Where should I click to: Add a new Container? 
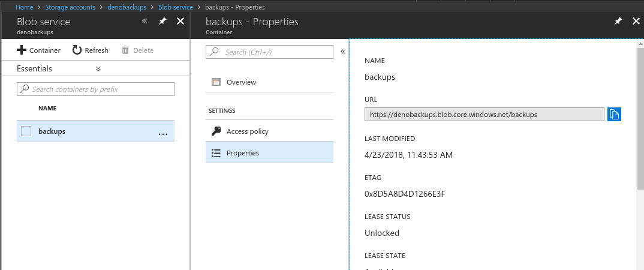tap(39, 50)
